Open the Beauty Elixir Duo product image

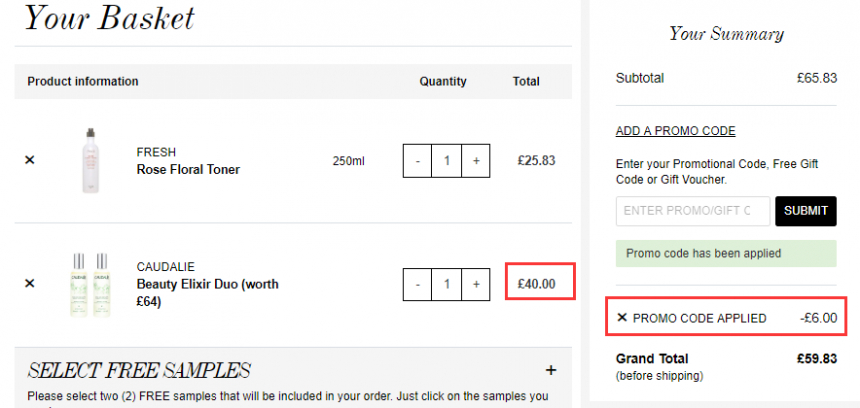[x=90, y=285]
